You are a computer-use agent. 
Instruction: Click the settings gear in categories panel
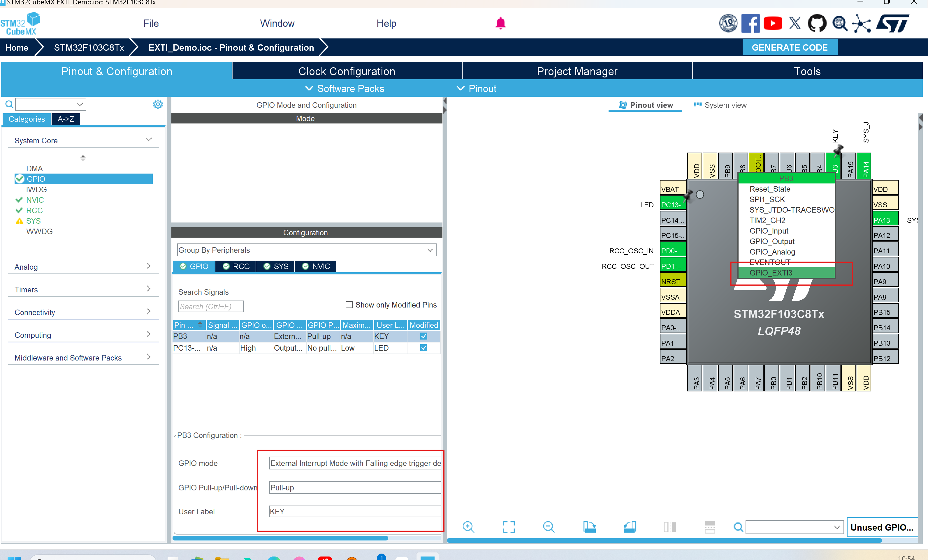click(158, 104)
